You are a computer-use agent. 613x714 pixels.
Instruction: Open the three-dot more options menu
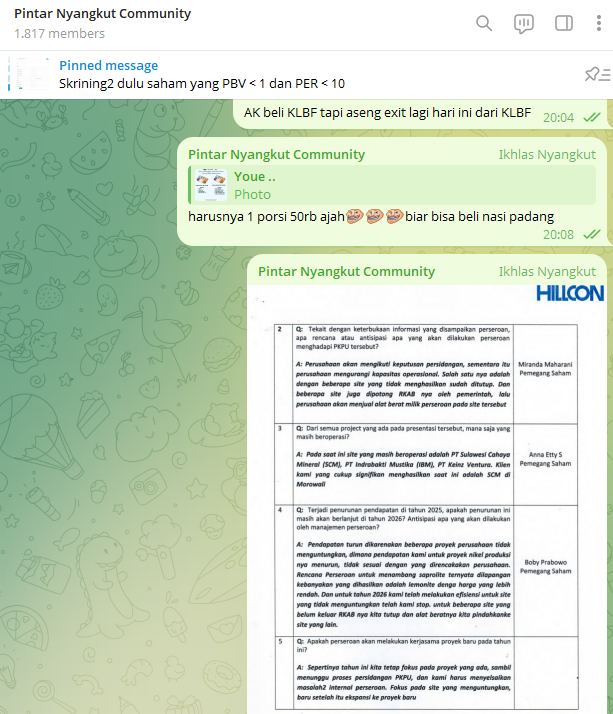[598, 23]
